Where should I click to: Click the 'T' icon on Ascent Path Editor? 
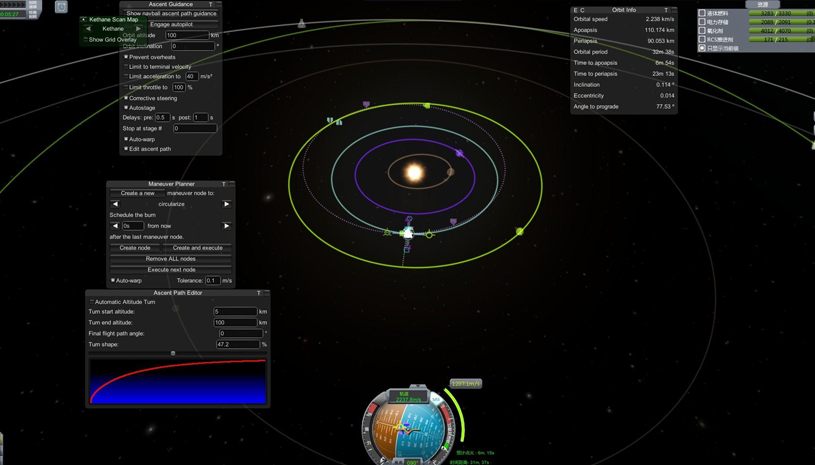coord(259,293)
